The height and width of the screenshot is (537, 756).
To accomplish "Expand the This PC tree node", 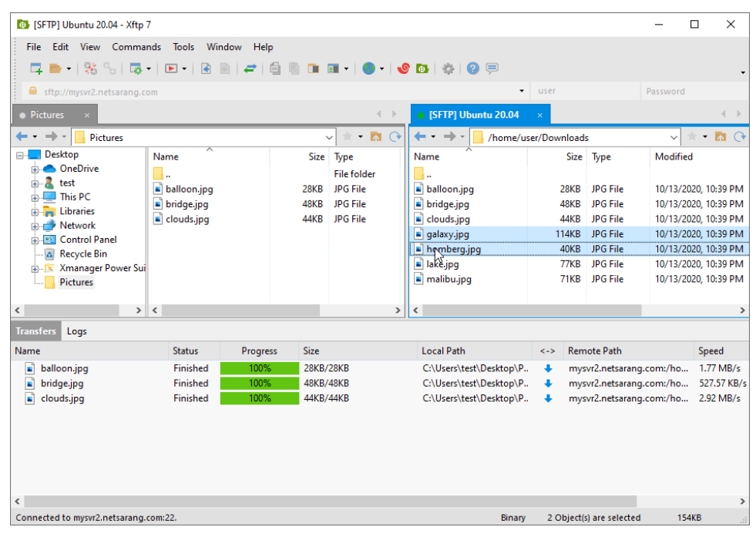I will pyautogui.click(x=35, y=198).
